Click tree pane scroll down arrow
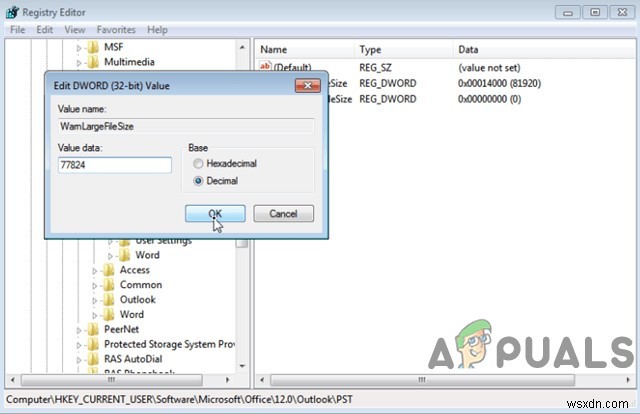This screenshot has width=640, height=414. [242, 366]
